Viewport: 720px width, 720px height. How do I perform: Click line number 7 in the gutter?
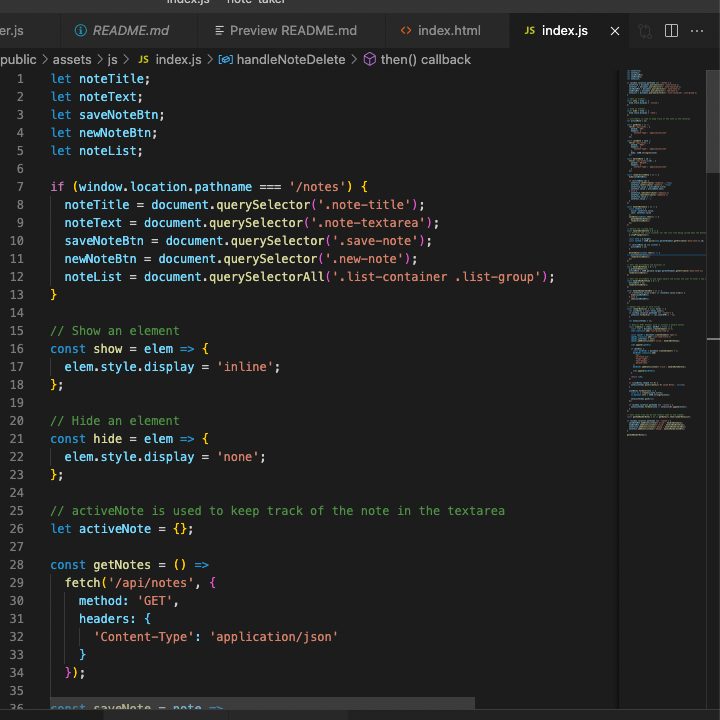[20, 187]
